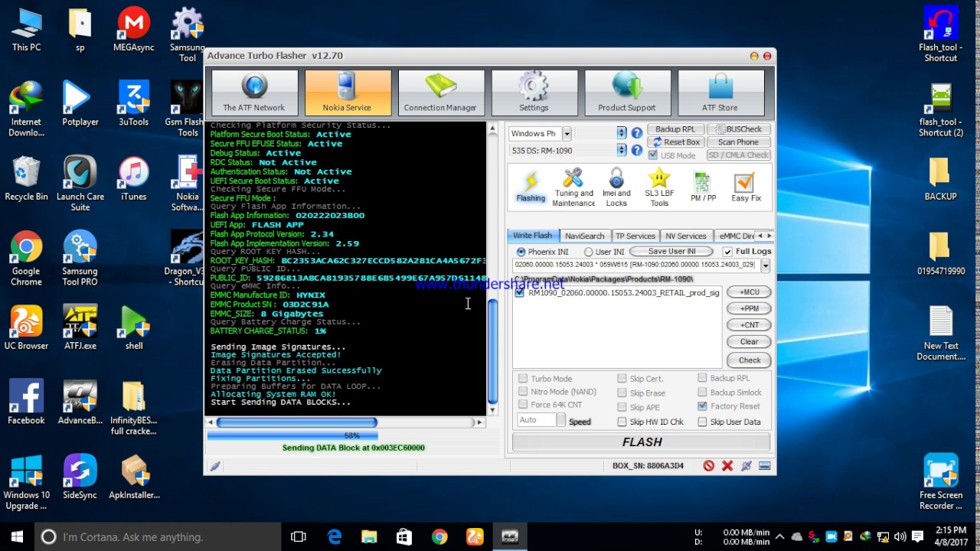980x551 pixels.
Task: Open The ATF Network section
Action: 254,93
